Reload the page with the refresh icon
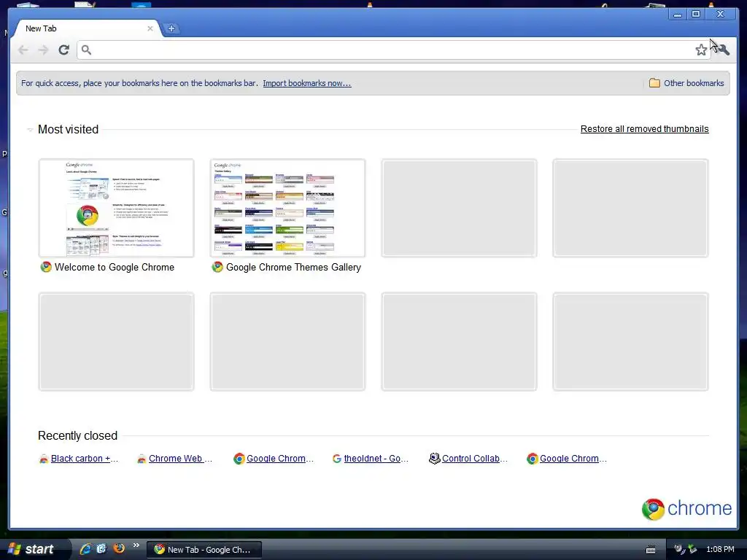The image size is (747, 560). click(x=64, y=50)
